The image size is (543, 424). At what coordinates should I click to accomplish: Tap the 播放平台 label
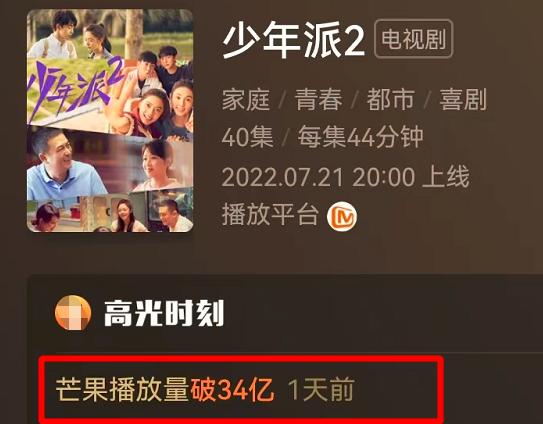coord(270,215)
